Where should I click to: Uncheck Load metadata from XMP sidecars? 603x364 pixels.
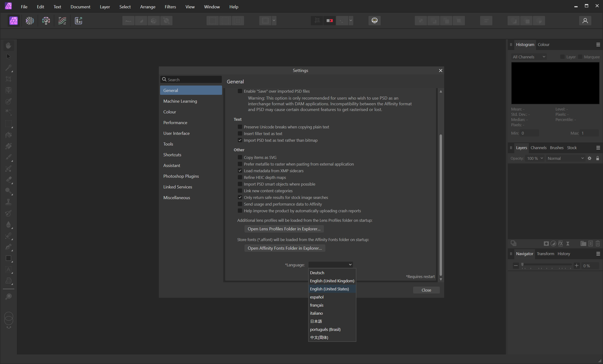coord(240,171)
